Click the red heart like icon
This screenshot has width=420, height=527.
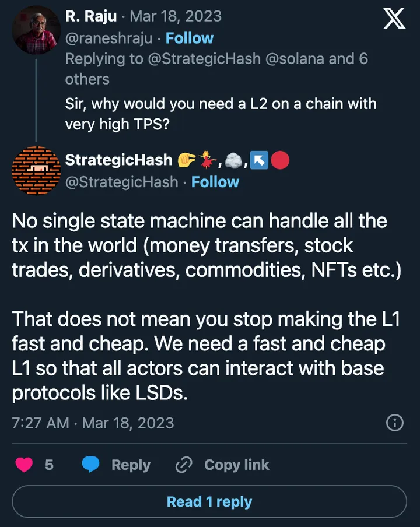pyautogui.click(x=24, y=465)
